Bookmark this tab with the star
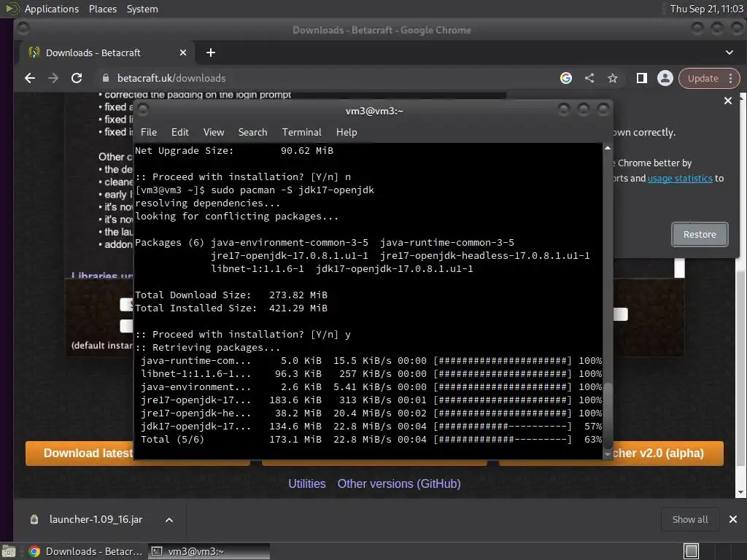747x560 pixels. click(613, 78)
